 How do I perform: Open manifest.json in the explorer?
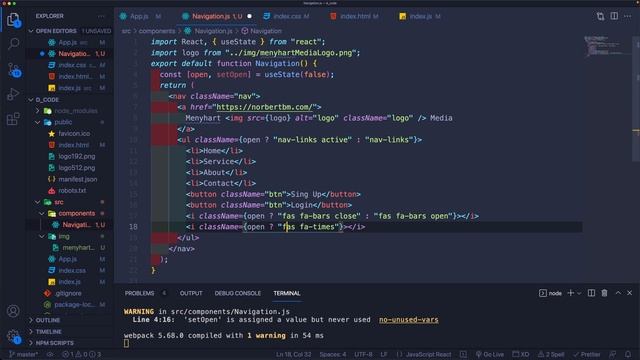78,179
